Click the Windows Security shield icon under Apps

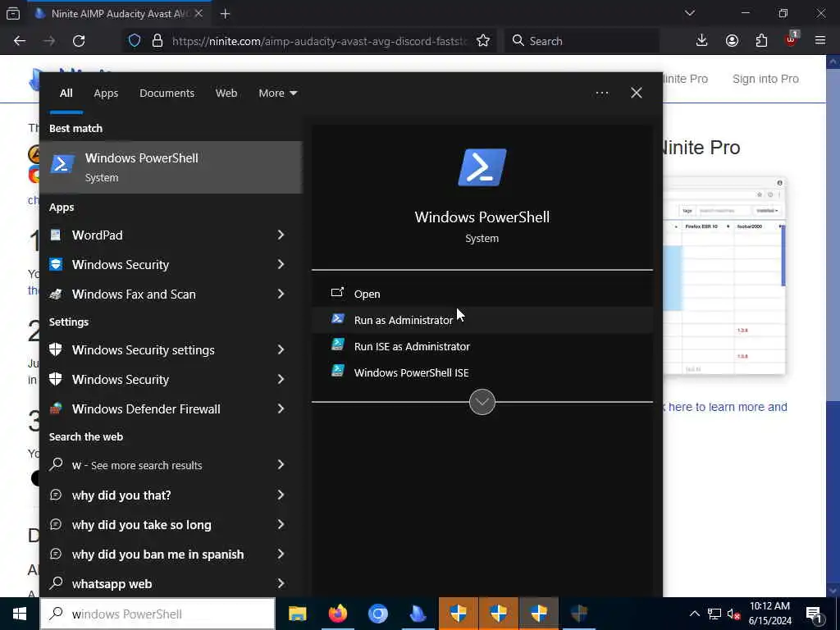[x=56, y=264]
